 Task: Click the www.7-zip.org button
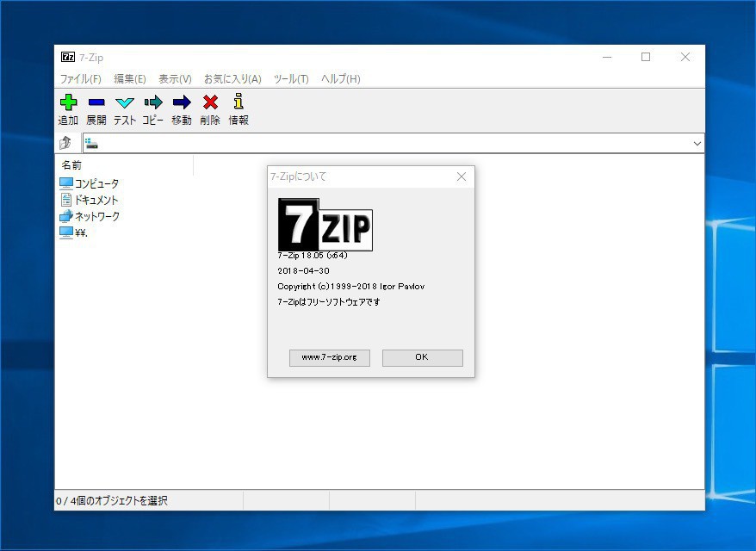pyautogui.click(x=330, y=357)
